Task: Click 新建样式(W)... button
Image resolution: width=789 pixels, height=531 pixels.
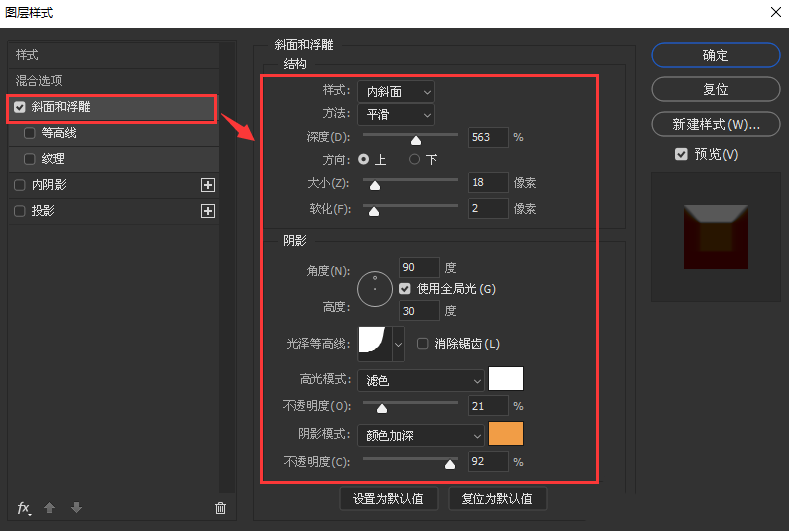Action: coord(716,124)
